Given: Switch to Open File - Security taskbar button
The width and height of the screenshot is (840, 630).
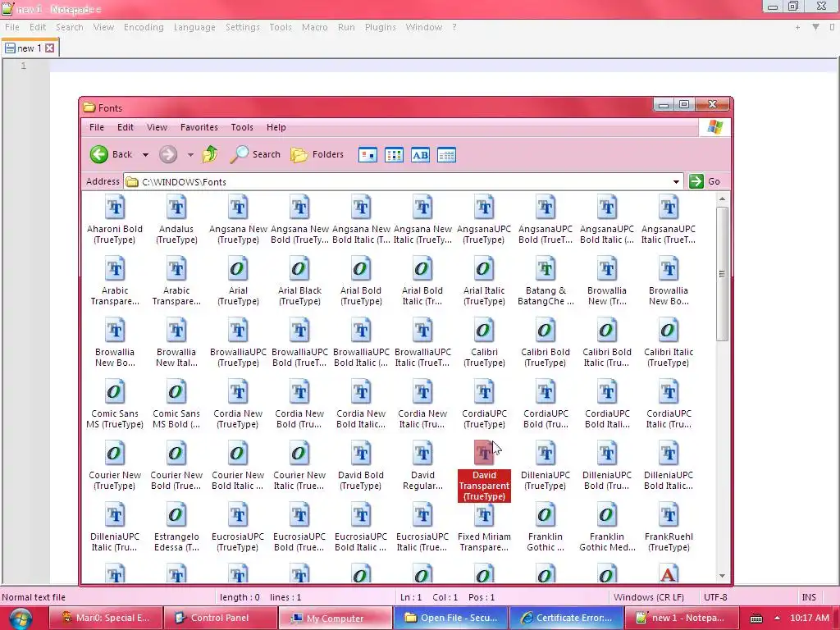Looking at the screenshot, I should [450, 618].
